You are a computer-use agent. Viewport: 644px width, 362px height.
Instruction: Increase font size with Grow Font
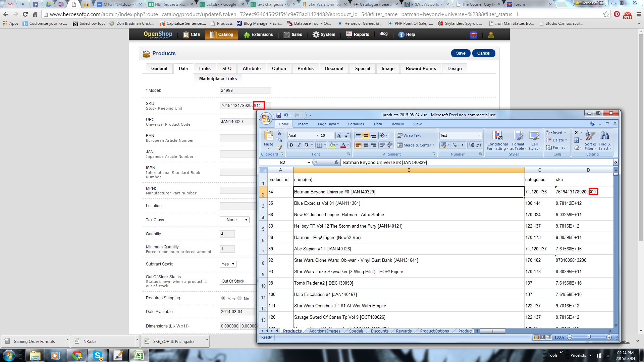point(339,135)
